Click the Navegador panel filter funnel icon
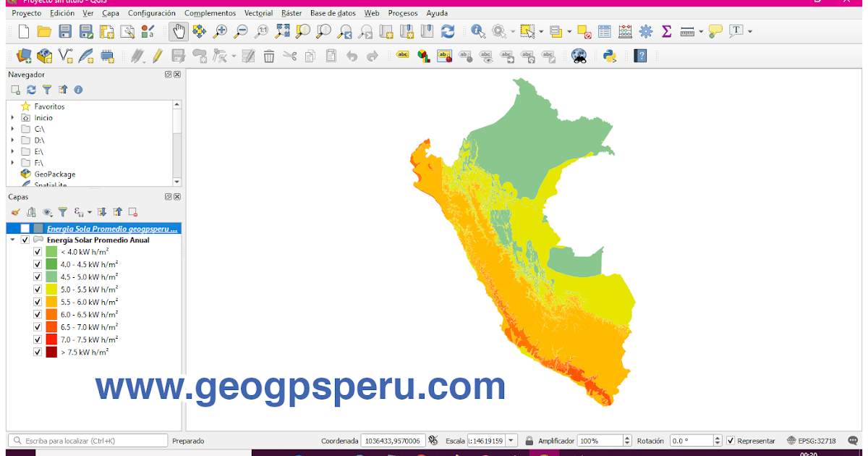 coord(47,90)
